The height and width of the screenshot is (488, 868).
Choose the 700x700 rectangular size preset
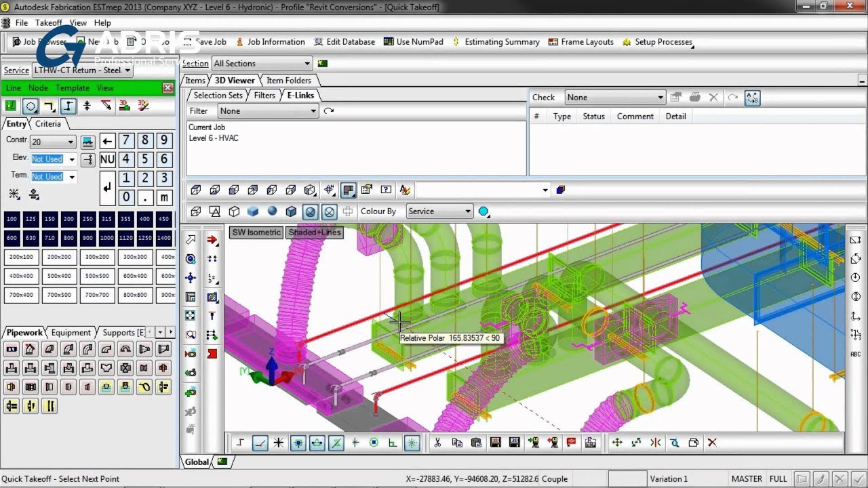pyautogui.click(x=97, y=295)
